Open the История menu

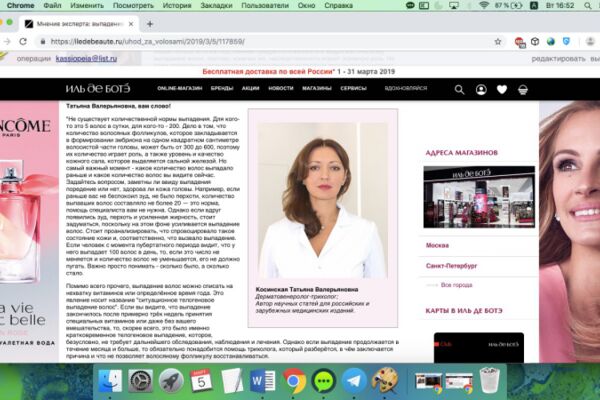[x=177, y=5]
